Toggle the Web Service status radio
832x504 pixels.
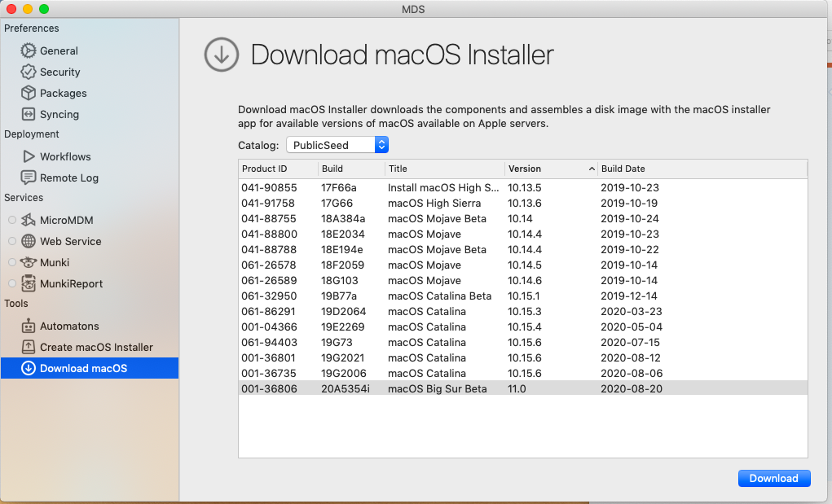coord(12,241)
